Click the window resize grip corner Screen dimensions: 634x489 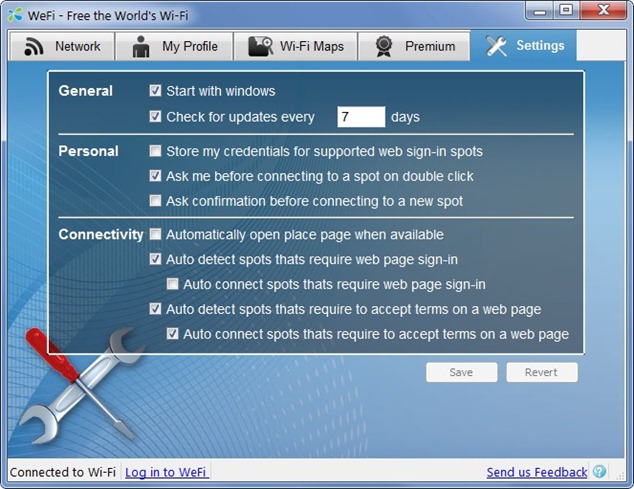620,475
